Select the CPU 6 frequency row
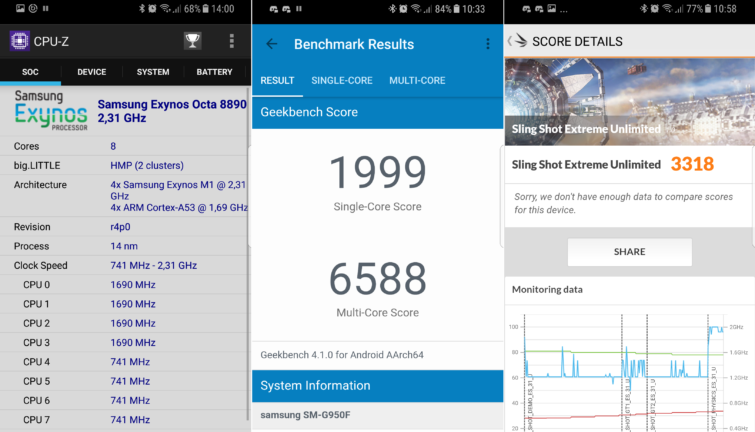The image size is (755, 432). 123,400
